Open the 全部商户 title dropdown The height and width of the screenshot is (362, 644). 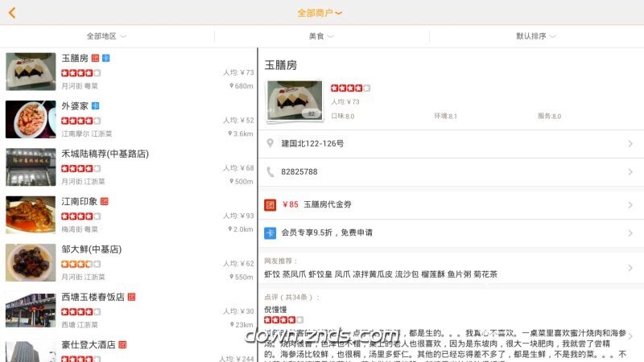[x=320, y=13]
